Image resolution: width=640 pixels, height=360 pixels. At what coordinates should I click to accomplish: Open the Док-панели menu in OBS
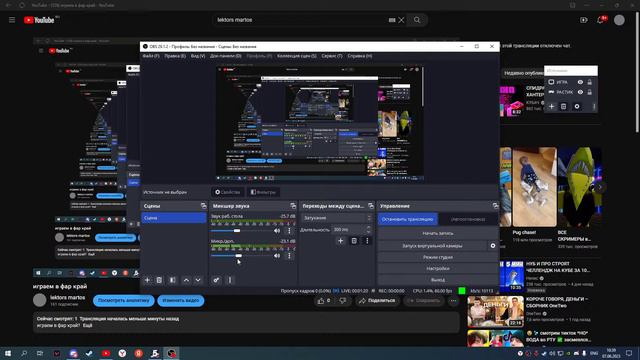[226, 56]
